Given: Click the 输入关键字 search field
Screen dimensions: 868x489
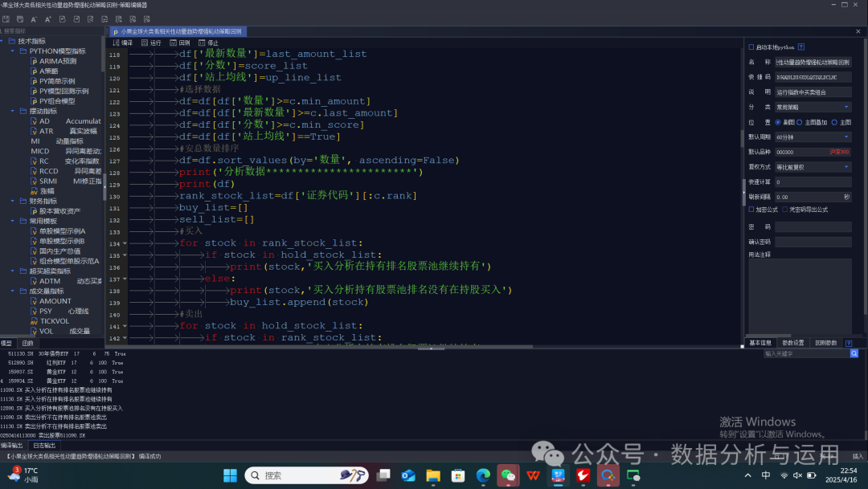Looking at the screenshot, I should tap(807, 353).
